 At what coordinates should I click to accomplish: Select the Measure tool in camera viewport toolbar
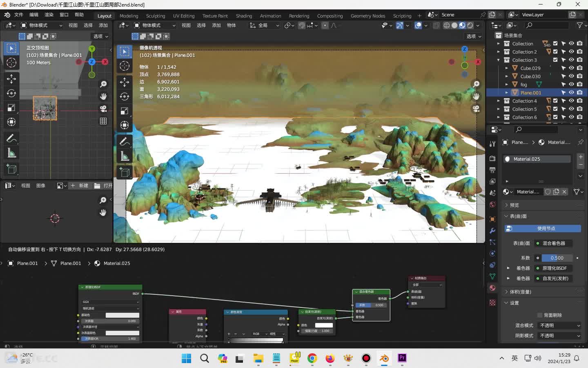click(125, 156)
